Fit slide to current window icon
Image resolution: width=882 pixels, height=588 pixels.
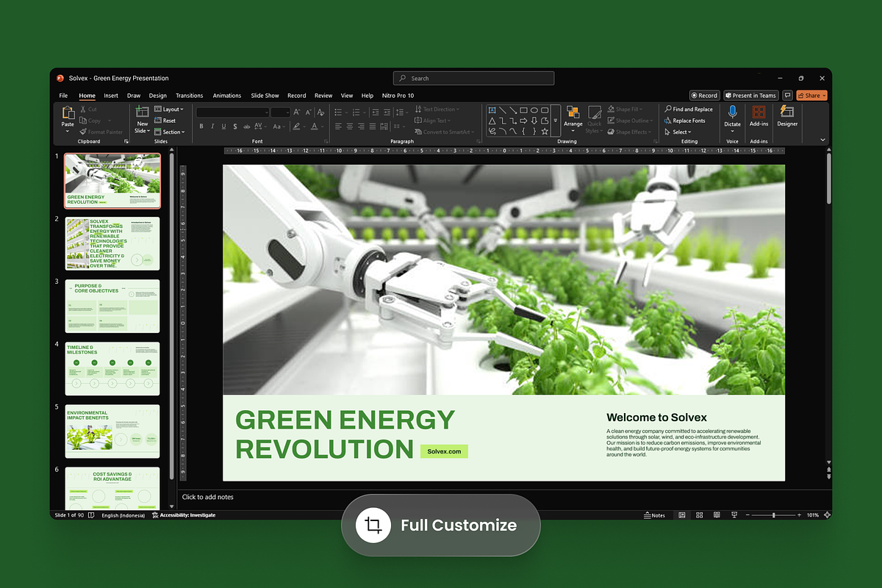point(827,515)
